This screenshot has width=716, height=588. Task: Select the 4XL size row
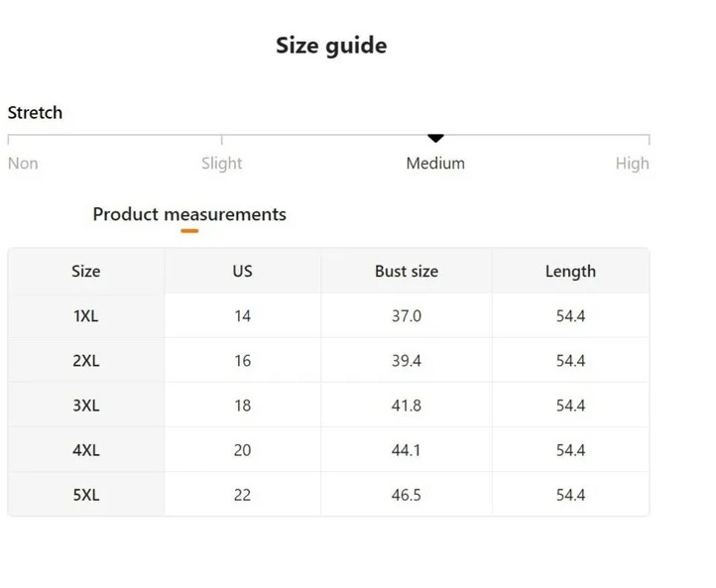click(328, 450)
